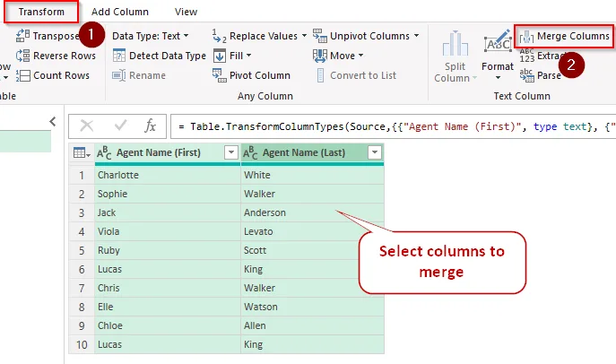Image resolution: width=616 pixels, height=364 pixels.
Task: Click the fx function icon
Action: [150, 126]
